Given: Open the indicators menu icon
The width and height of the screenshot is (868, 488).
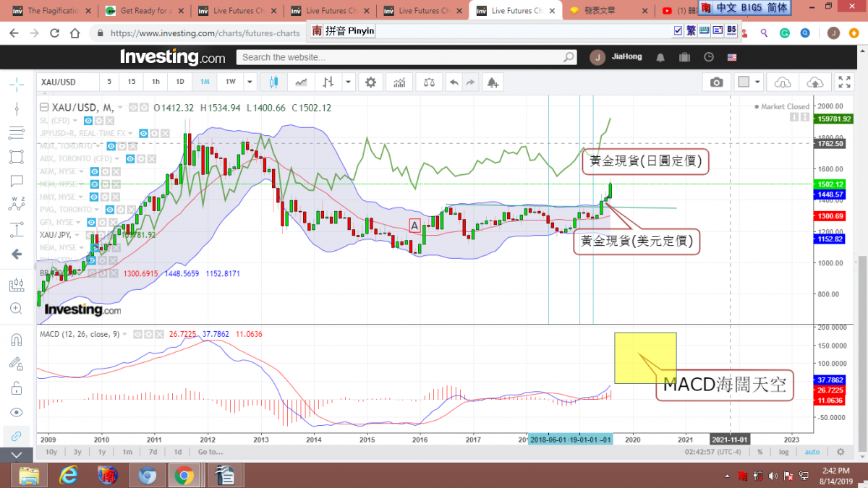Looking at the screenshot, I should point(399,82).
